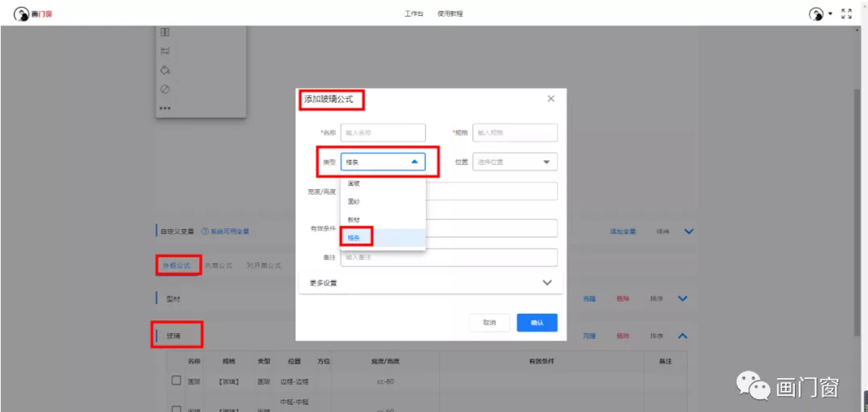
Task: Choose 板材 from the type list
Action: (354, 219)
